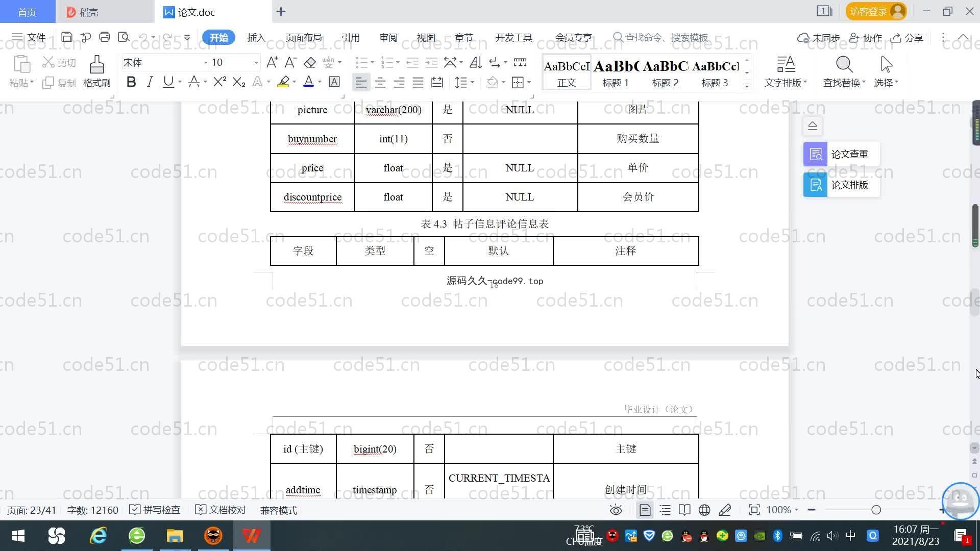The image size is (980, 551).
Task: Decrease paragraph indent icon
Action: coord(412,62)
